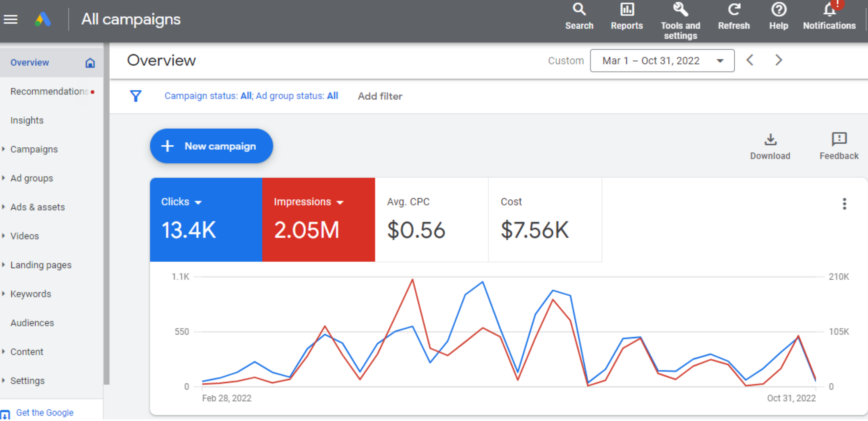Click the filter funnel icon

[x=136, y=96]
